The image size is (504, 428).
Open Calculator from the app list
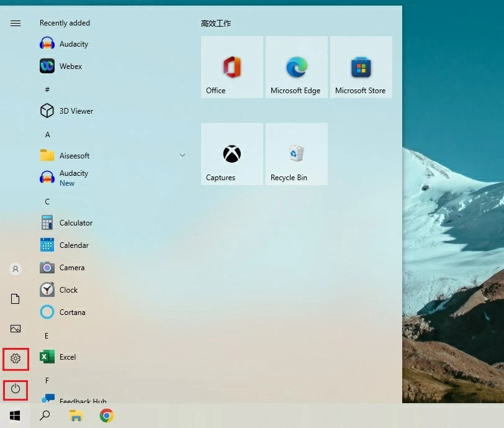coord(47,223)
